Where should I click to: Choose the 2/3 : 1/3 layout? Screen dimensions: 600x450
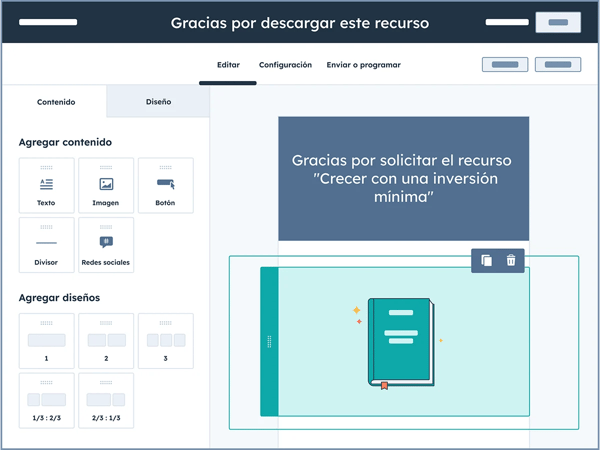point(106,401)
